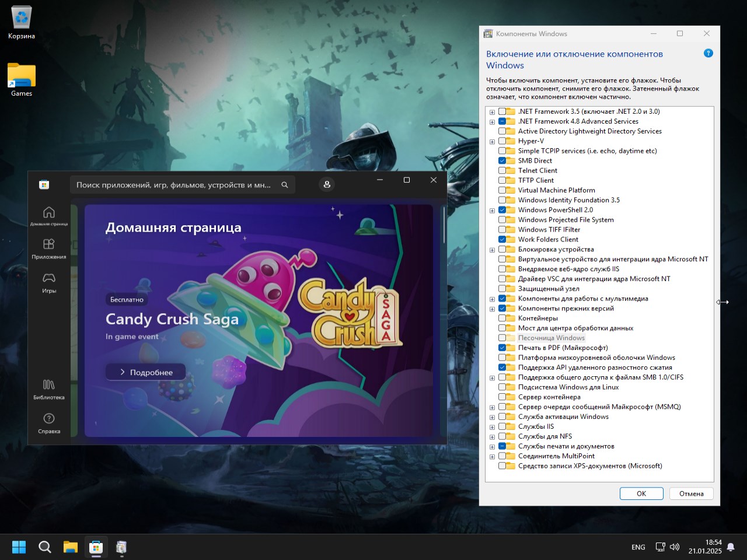Select Windows TIFF IFilter row
The height and width of the screenshot is (560, 747).
(549, 230)
